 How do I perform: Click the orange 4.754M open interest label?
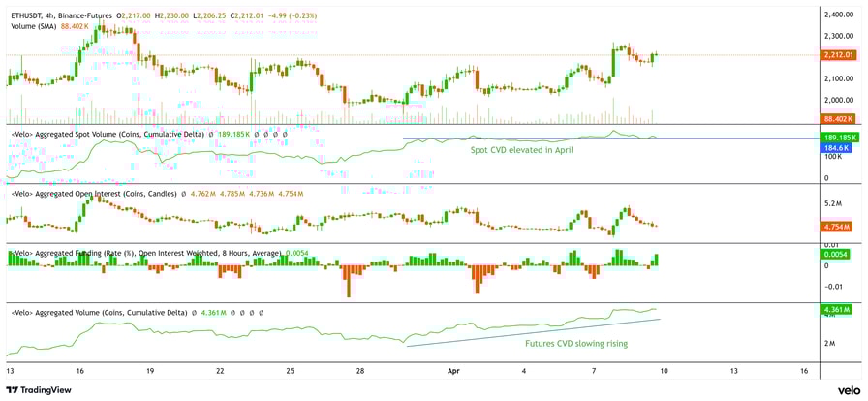click(836, 227)
